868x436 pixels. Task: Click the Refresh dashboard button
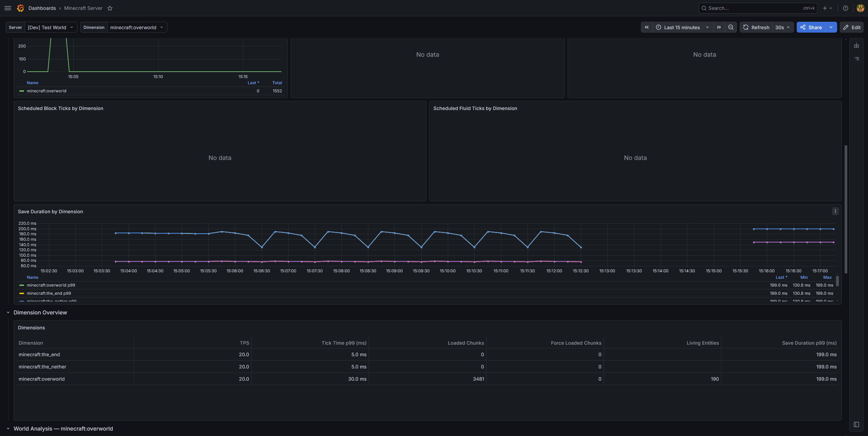coord(756,27)
